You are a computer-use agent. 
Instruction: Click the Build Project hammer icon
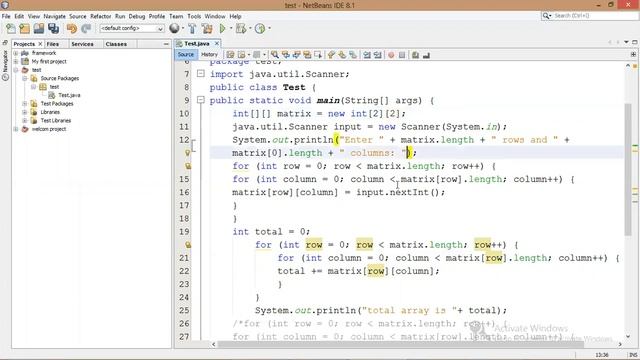coord(192,28)
